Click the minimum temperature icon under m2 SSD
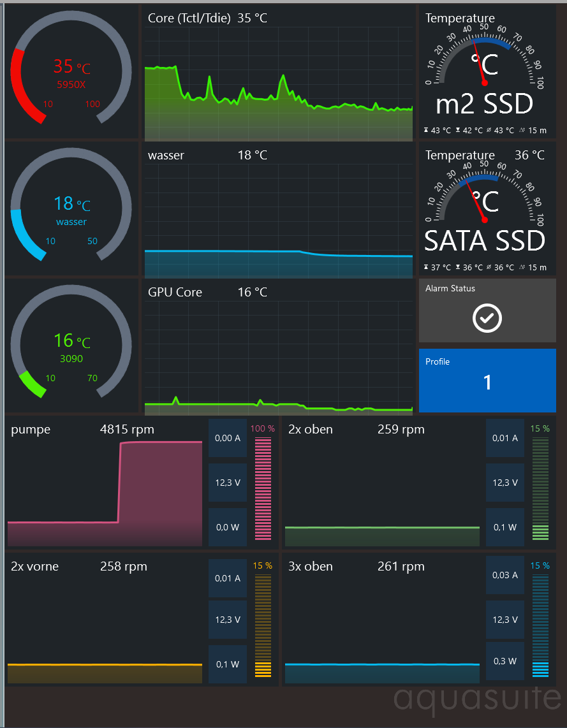 coord(458,131)
